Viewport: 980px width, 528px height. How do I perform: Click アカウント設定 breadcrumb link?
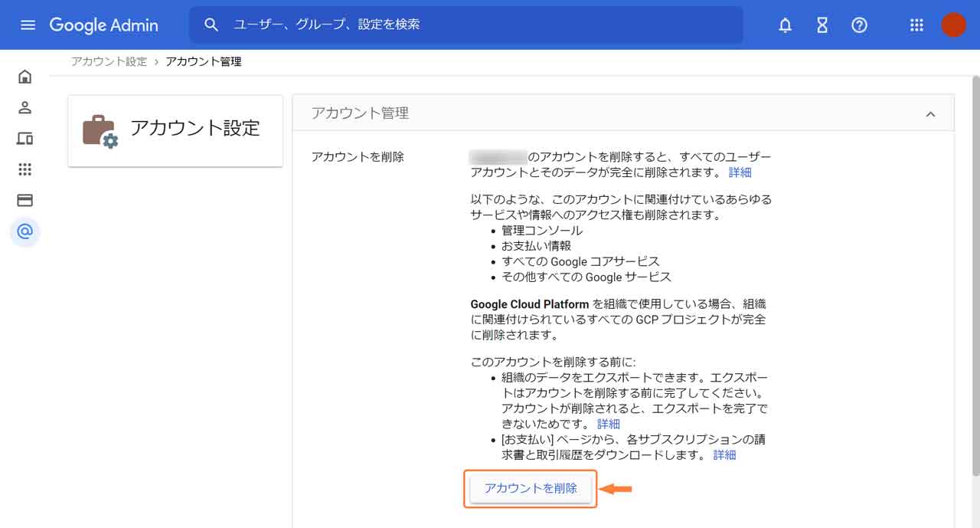coord(109,61)
